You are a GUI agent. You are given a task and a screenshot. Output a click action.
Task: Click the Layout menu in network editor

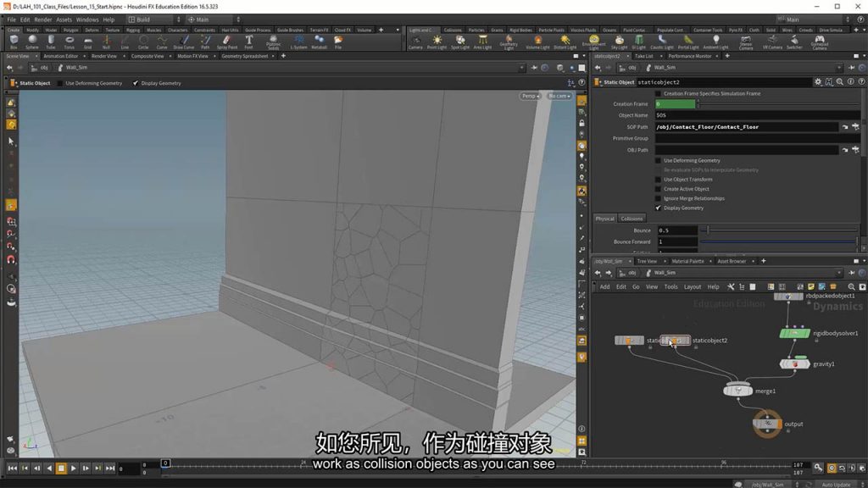coord(692,286)
